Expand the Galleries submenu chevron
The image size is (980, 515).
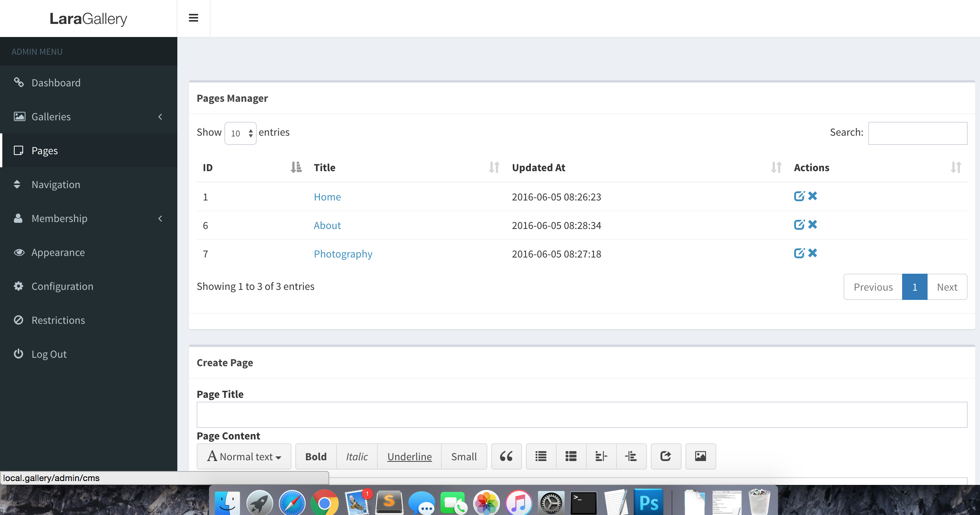pos(160,116)
